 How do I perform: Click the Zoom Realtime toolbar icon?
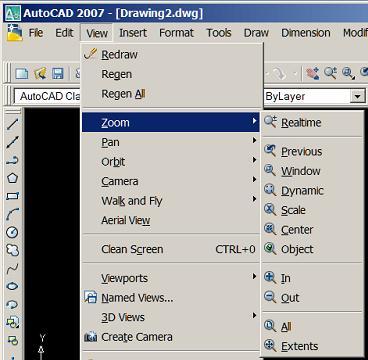(330, 73)
